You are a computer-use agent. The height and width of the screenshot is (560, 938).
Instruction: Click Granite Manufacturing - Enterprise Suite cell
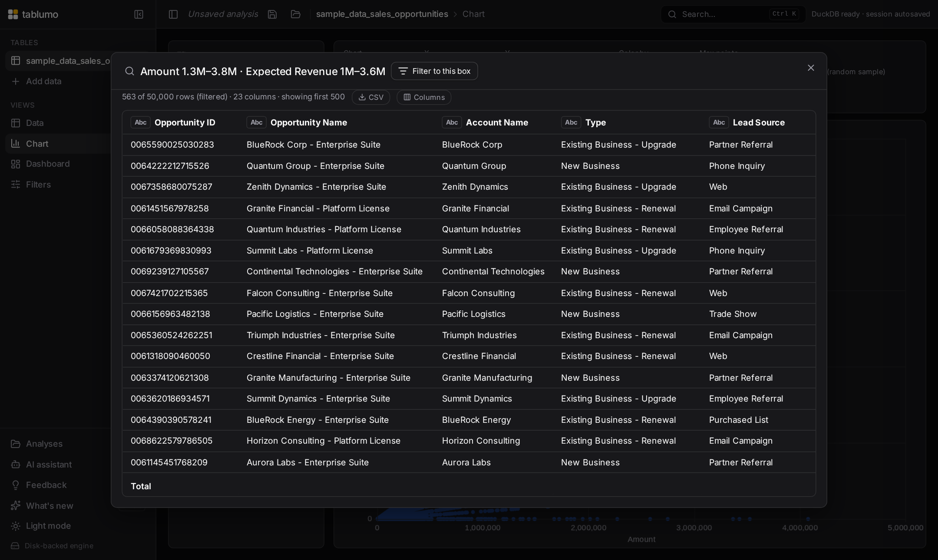point(328,378)
